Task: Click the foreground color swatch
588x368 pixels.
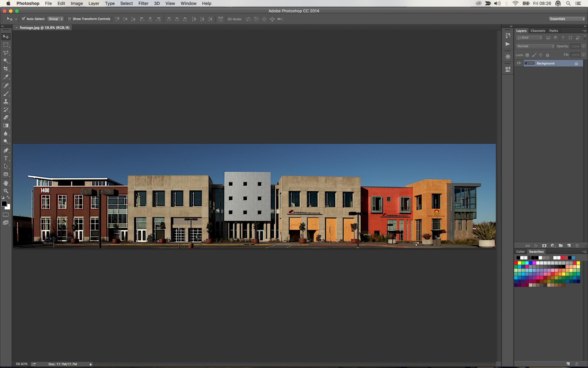Action: pos(4,204)
